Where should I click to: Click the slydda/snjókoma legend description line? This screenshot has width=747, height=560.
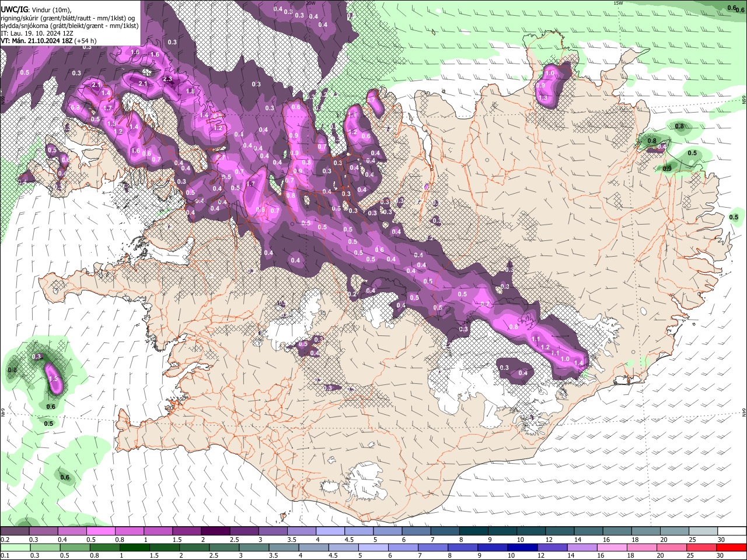[69, 26]
